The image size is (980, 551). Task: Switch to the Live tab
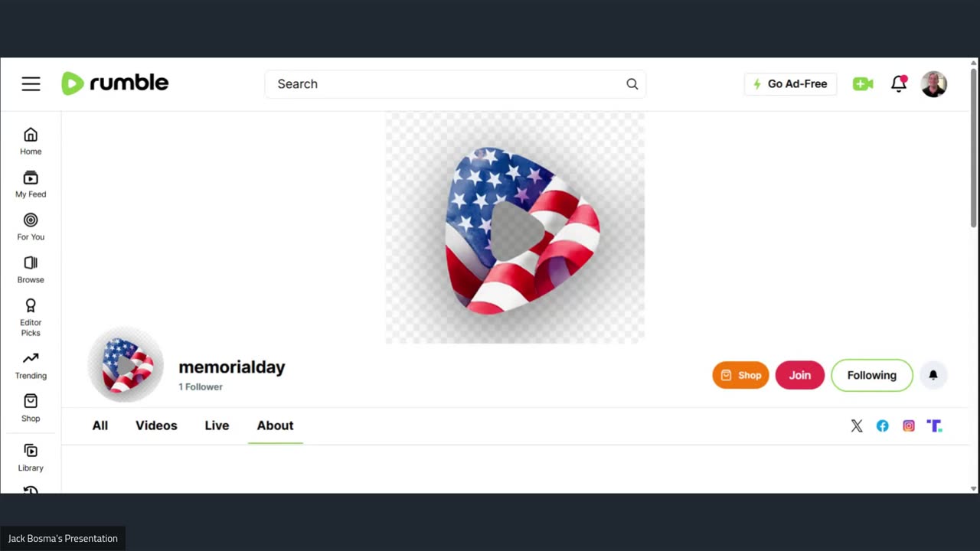click(217, 425)
